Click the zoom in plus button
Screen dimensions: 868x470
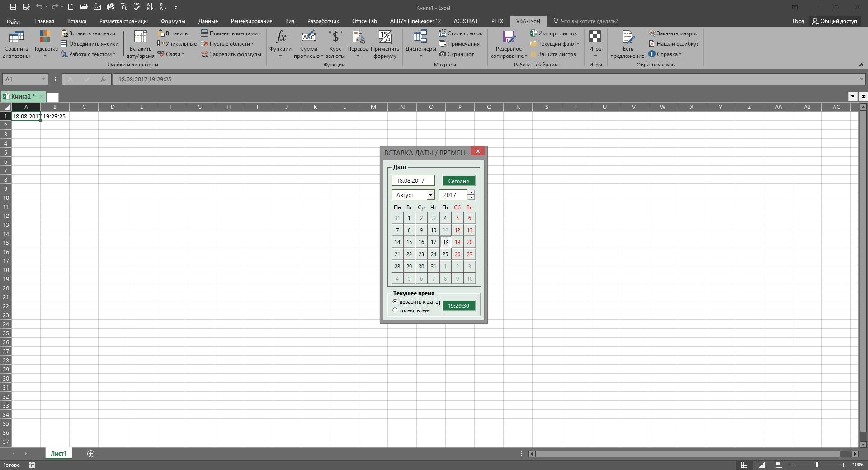[843, 465]
